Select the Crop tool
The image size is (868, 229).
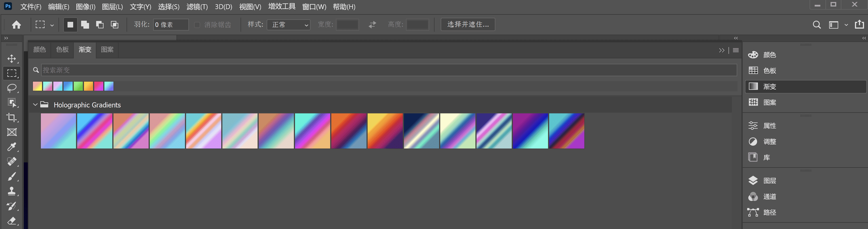click(x=12, y=117)
